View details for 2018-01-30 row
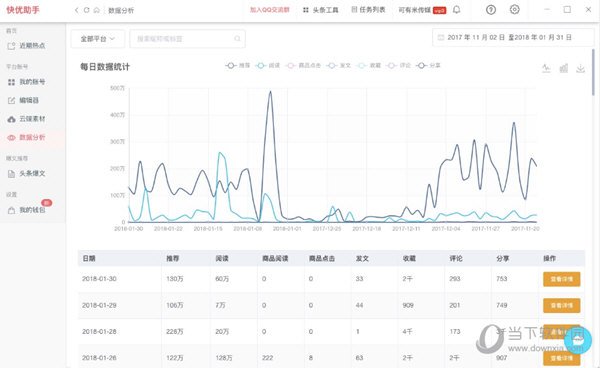Image resolution: width=600 pixels, height=368 pixels. (561, 279)
